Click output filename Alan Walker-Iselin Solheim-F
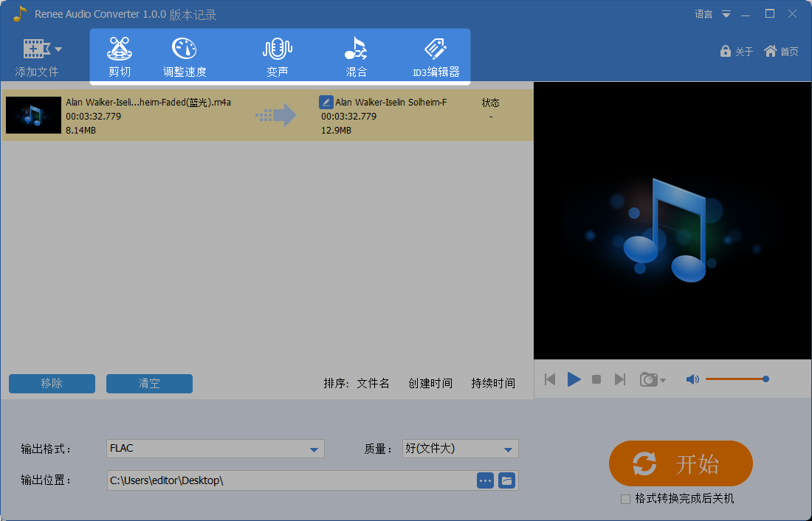The height and width of the screenshot is (521, 812). tap(390, 102)
